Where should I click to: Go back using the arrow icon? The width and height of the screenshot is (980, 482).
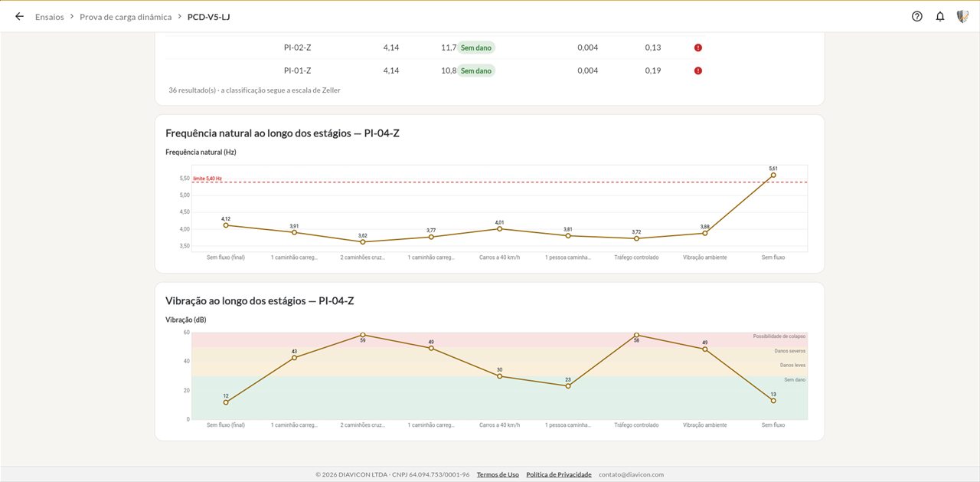pos(19,16)
